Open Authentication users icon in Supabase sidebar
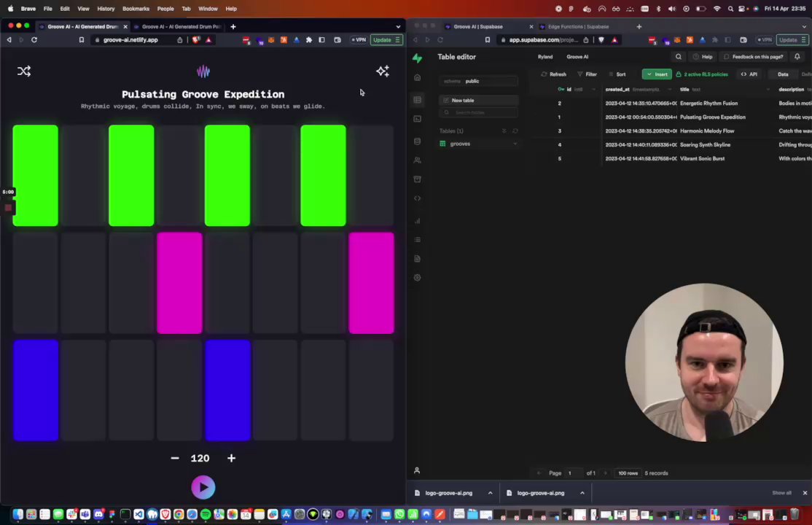 pos(418,160)
